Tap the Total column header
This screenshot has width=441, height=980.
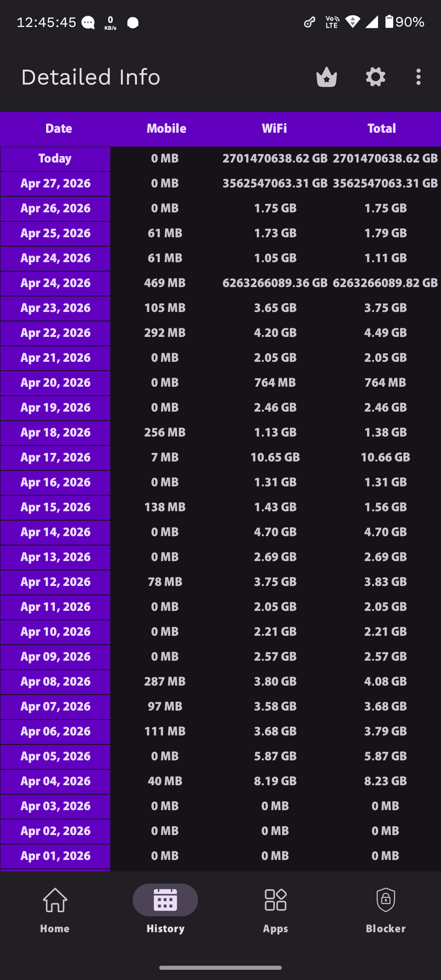coord(382,129)
